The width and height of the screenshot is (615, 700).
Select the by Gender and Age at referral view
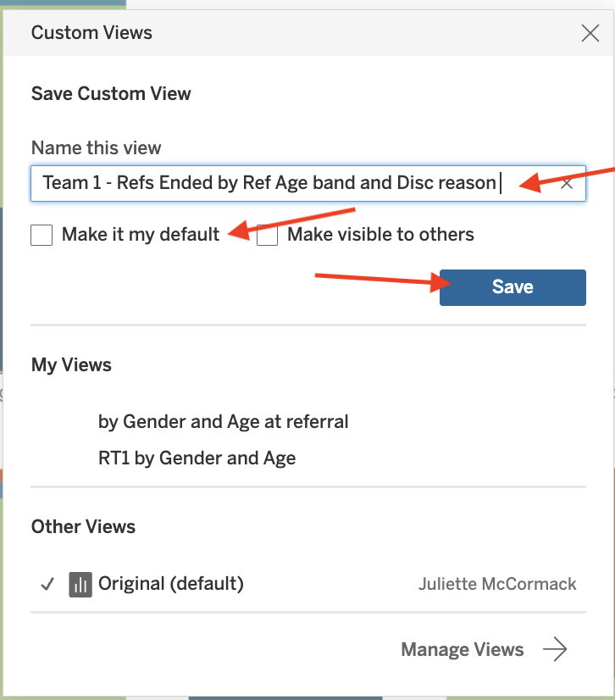[x=224, y=421]
